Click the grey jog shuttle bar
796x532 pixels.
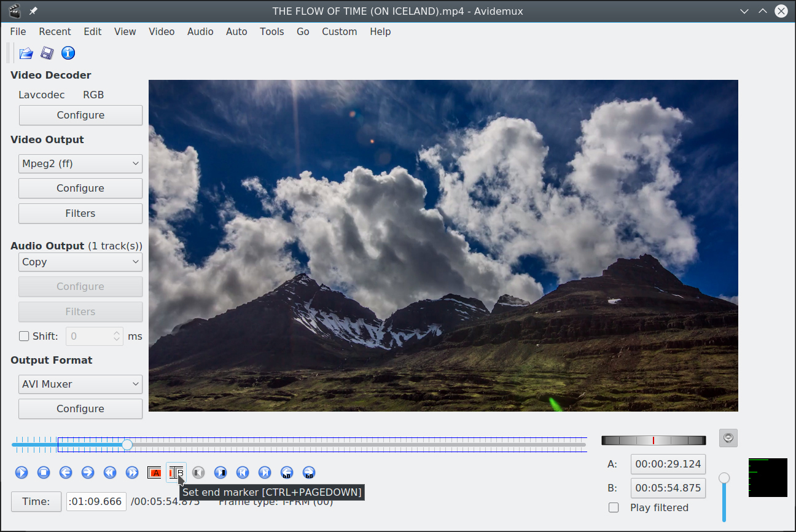654,440
